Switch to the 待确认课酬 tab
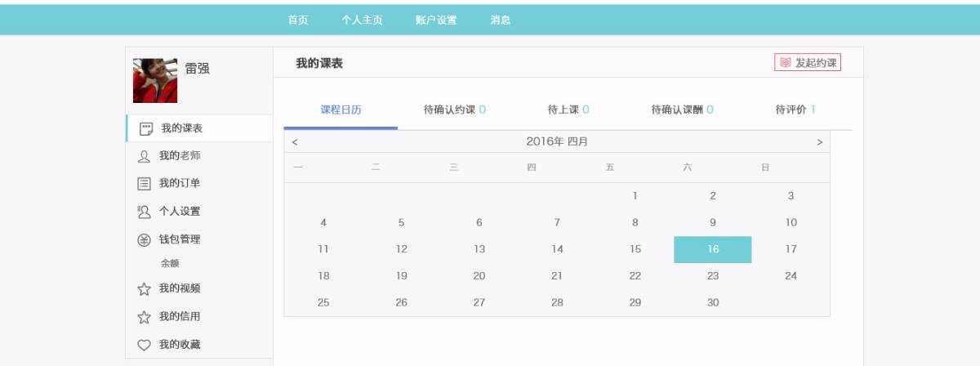980x366 pixels. 682,109
